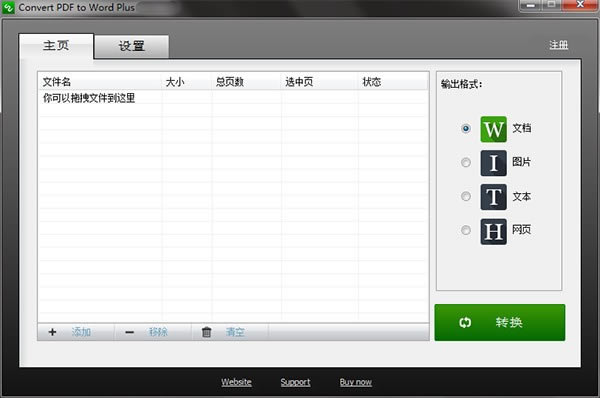
Task: Follow the Buy now link
Action: point(355,382)
